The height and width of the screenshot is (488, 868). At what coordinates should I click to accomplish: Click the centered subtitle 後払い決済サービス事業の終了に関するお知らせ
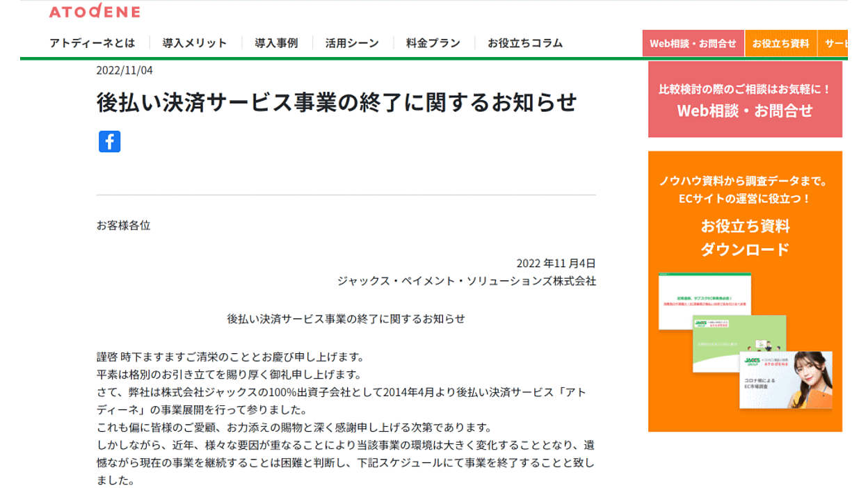coord(346,319)
